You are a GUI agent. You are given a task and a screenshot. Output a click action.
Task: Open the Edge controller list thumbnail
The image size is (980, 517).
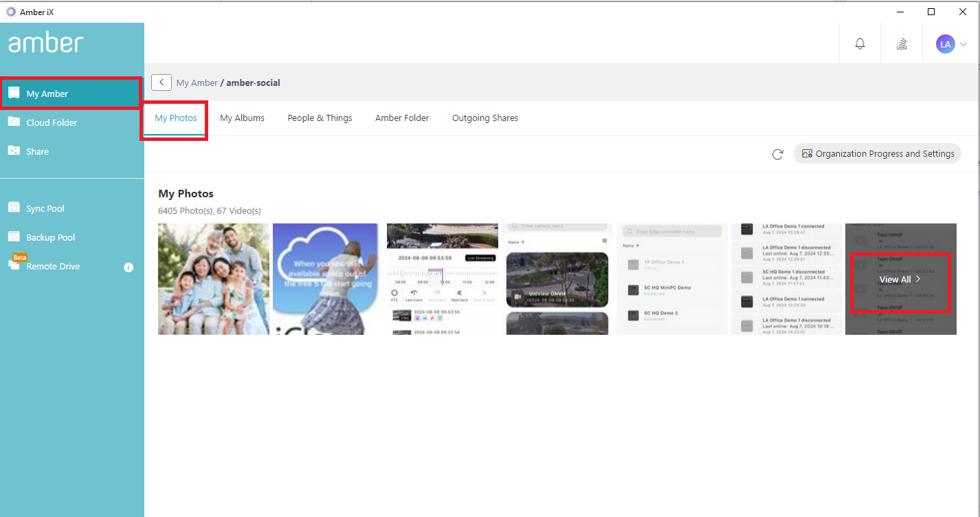pyautogui.click(x=672, y=279)
